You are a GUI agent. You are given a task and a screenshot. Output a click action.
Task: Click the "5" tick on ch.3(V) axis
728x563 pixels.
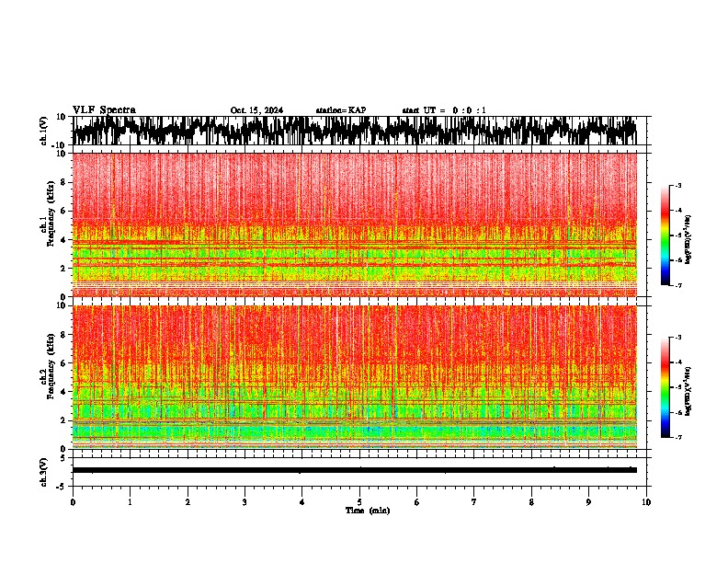pyautogui.click(x=64, y=458)
